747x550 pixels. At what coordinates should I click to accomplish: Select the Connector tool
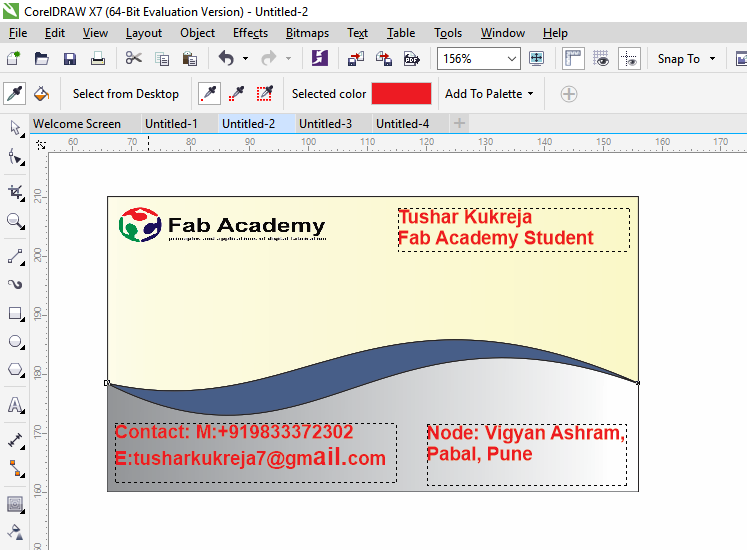tap(16, 469)
